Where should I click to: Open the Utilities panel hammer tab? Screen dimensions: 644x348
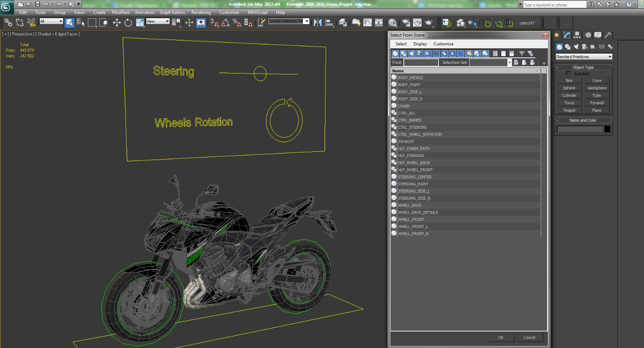[608, 35]
